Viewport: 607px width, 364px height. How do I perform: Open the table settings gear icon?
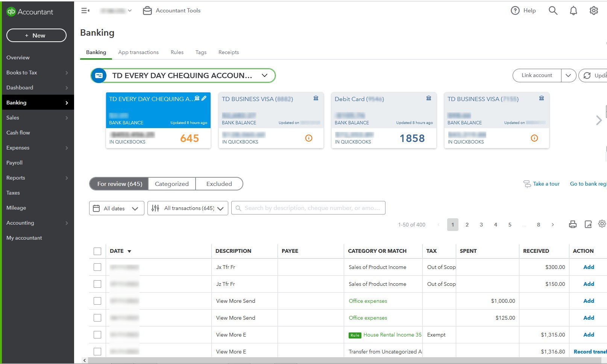pyautogui.click(x=602, y=224)
